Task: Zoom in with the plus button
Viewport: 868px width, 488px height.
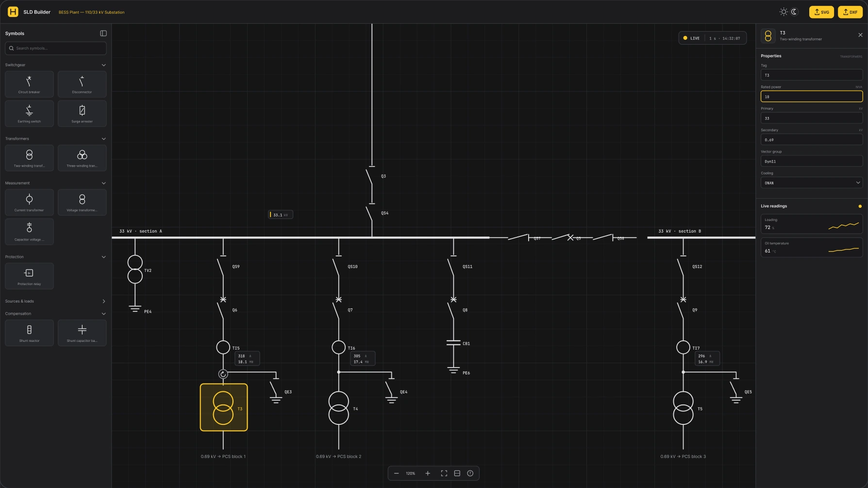Action: (x=428, y=473)
